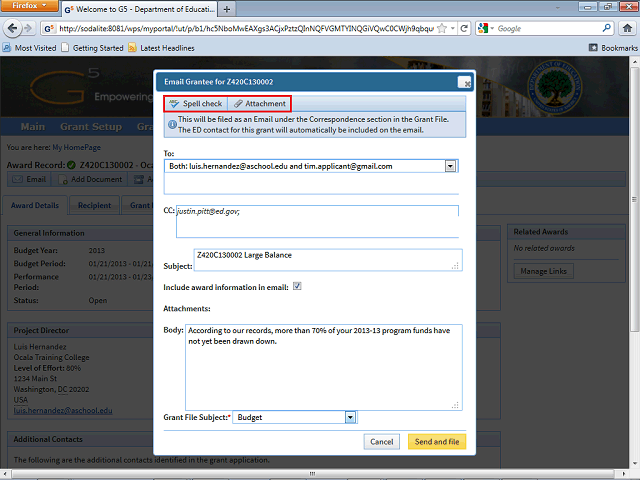Open Latest Headlines feed bookmark

tap(161, 48)
